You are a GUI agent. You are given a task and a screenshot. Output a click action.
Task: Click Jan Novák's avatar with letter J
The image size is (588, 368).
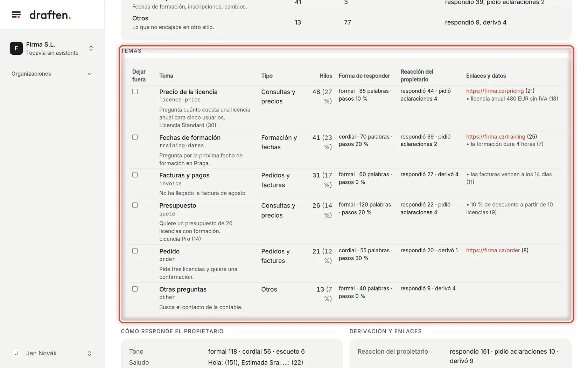click(x=16, y=353)
